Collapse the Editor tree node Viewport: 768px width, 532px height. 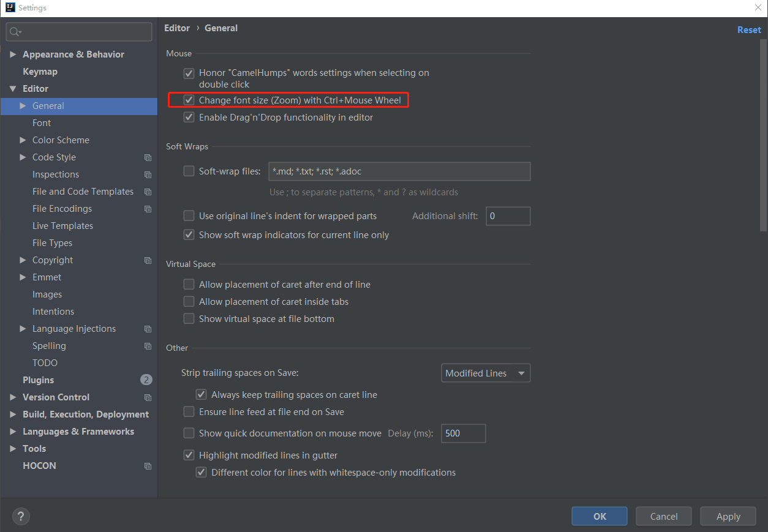click(13, 89)
